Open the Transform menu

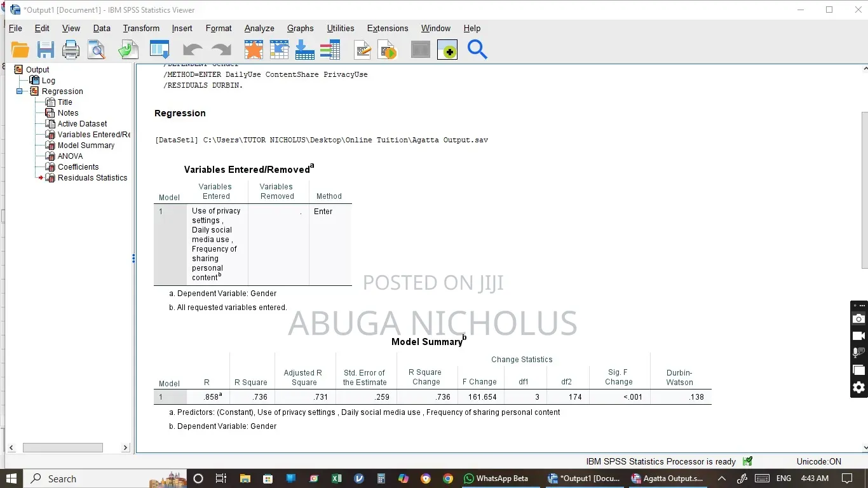(x=141, y=29)
